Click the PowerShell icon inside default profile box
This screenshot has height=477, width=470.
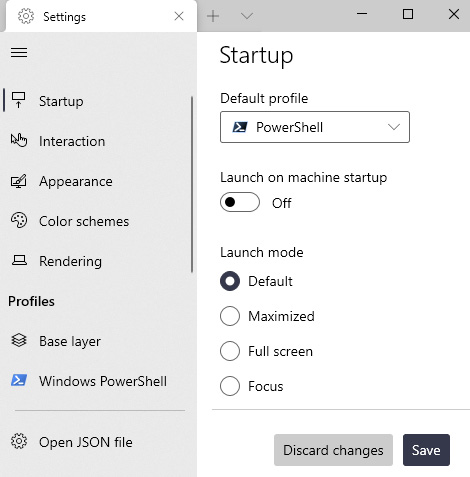pyautogui.click(x=240, y=127)
